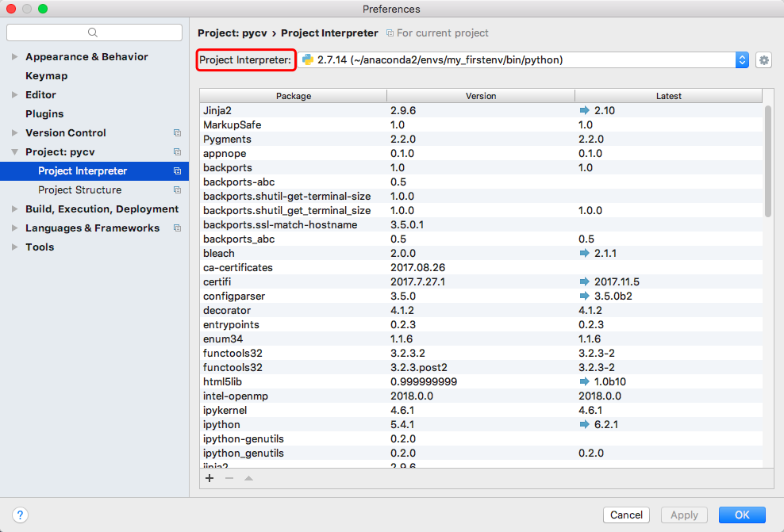Click update arrow icon for html5lib
Viewport: 784px width, 532px height.
point(584,381)
